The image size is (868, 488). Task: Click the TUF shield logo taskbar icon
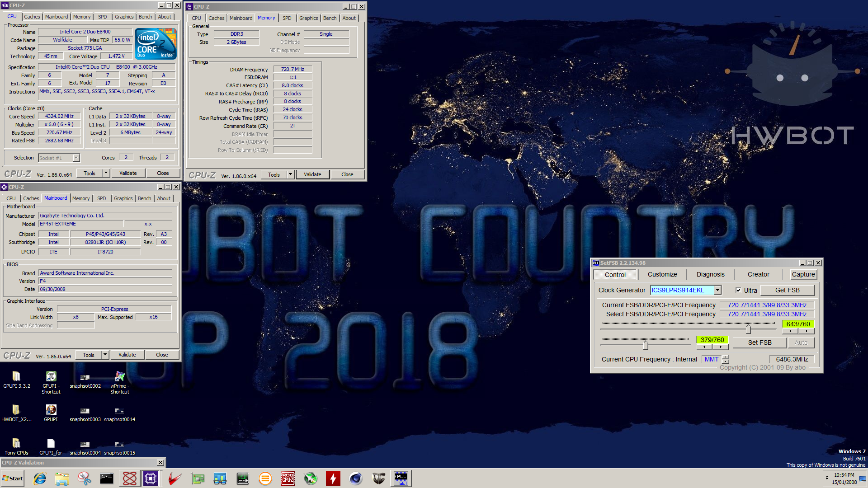point(378,479)
